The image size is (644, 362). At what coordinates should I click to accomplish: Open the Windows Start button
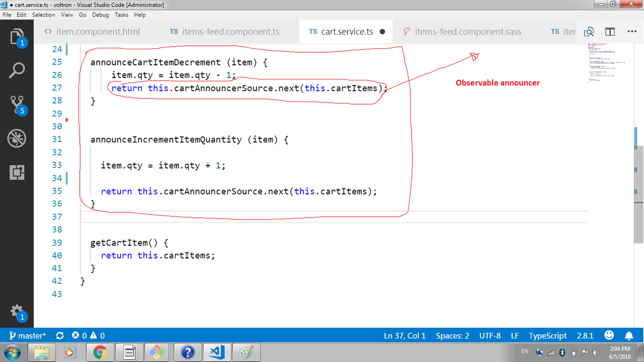(12, 352)
